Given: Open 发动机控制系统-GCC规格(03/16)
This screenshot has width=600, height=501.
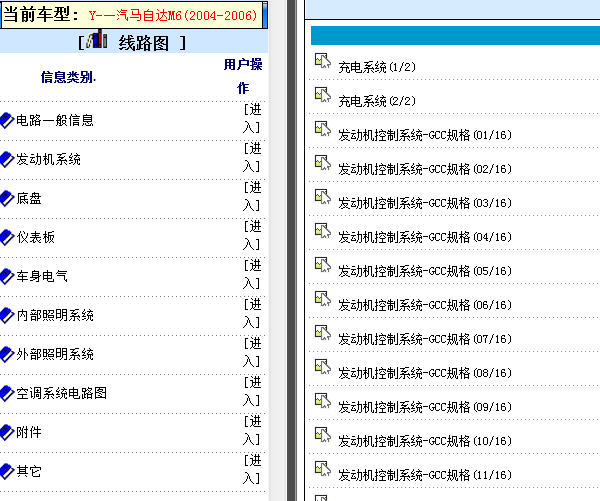Looking at the screenshot, I should [425, 203].
